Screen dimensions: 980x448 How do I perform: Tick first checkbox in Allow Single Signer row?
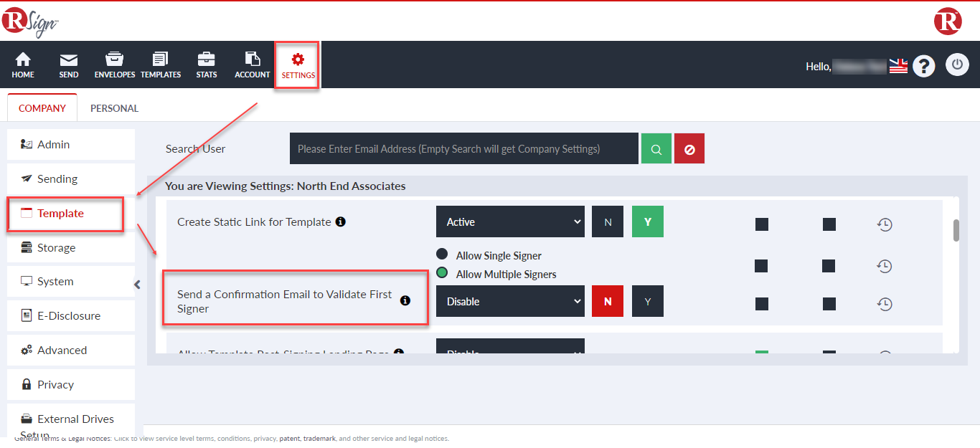762,266
